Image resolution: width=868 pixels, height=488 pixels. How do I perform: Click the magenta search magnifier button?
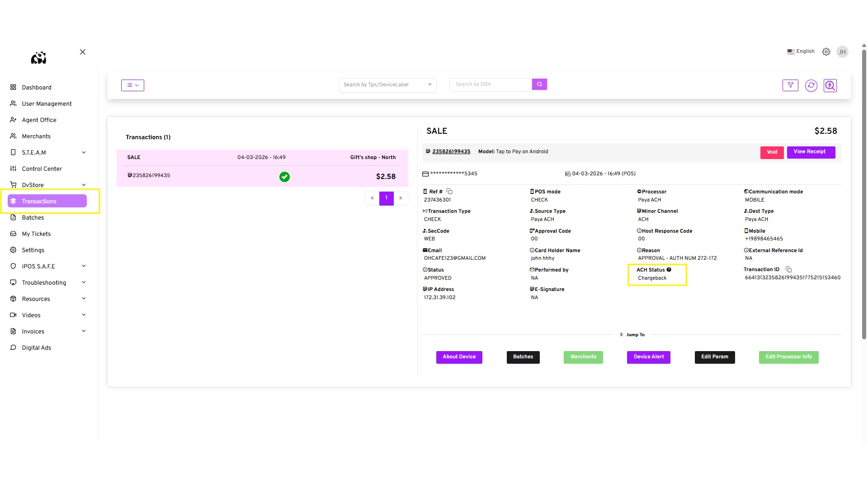(539, 84)
